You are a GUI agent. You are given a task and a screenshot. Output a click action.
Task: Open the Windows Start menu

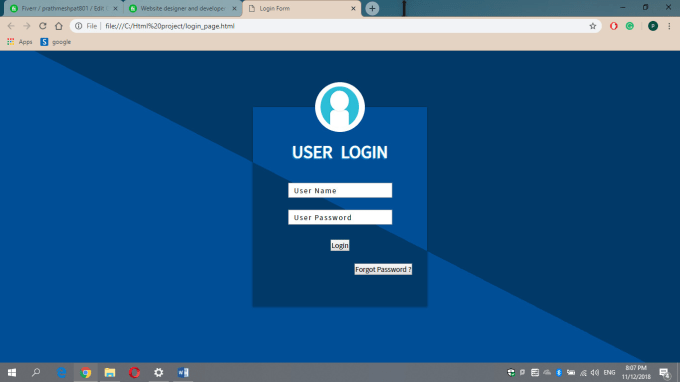[x=12, y=372]
